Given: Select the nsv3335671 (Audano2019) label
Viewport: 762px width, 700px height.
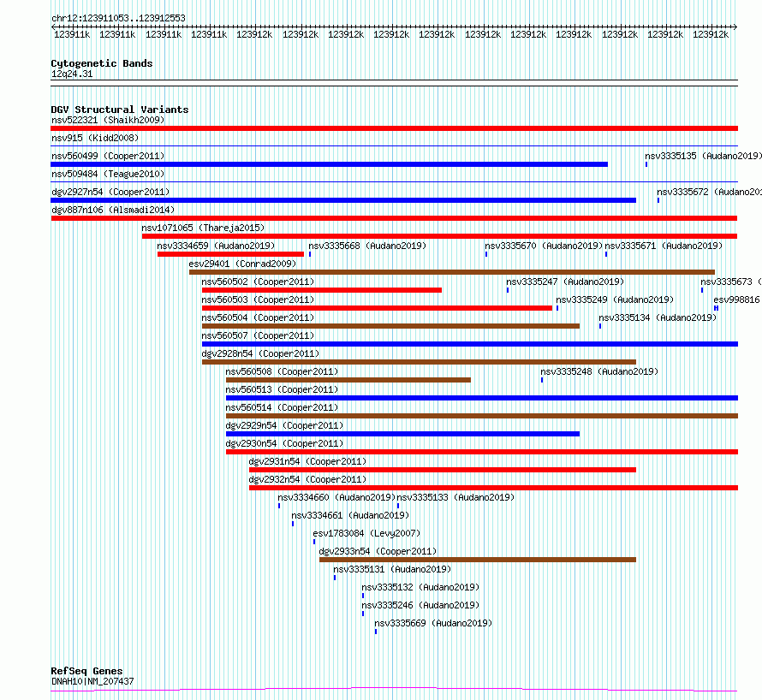Looking at the screenshot, I should click(x=664, y=246).
